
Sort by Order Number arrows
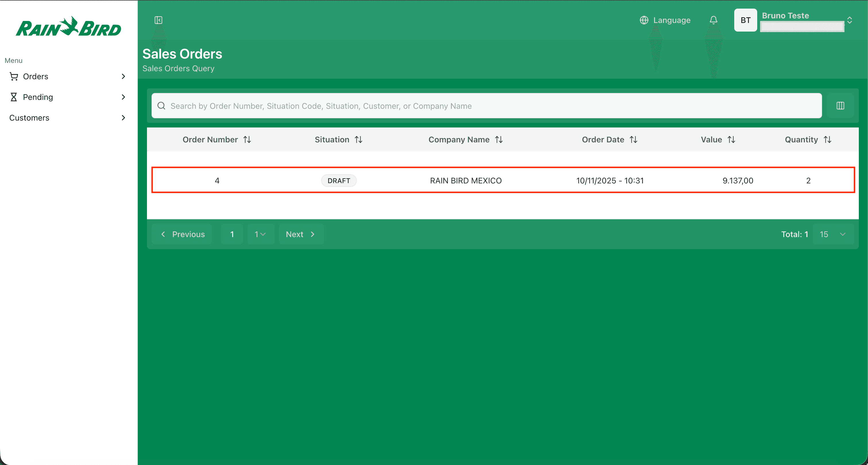247,139
